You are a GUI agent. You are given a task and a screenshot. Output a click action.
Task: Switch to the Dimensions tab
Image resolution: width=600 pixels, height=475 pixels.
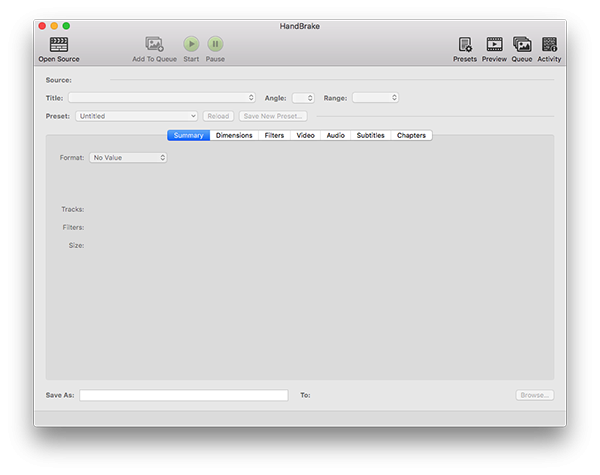[x=234, y=135]
